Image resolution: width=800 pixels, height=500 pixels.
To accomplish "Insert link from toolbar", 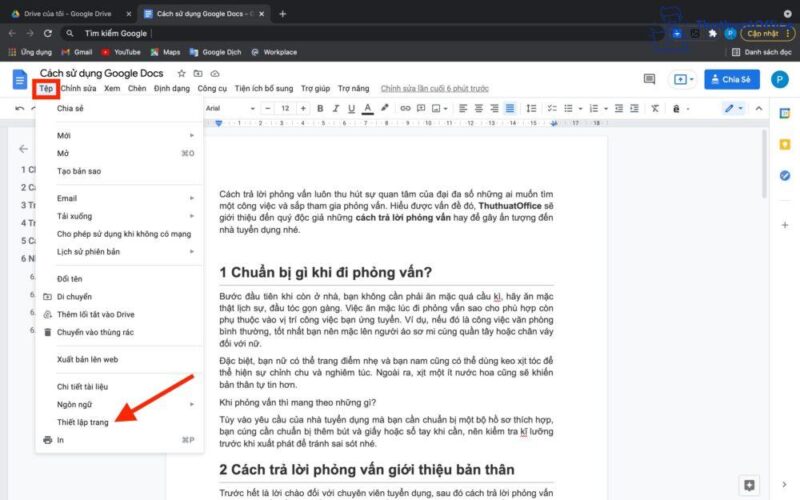I will [x=405, y=108].
